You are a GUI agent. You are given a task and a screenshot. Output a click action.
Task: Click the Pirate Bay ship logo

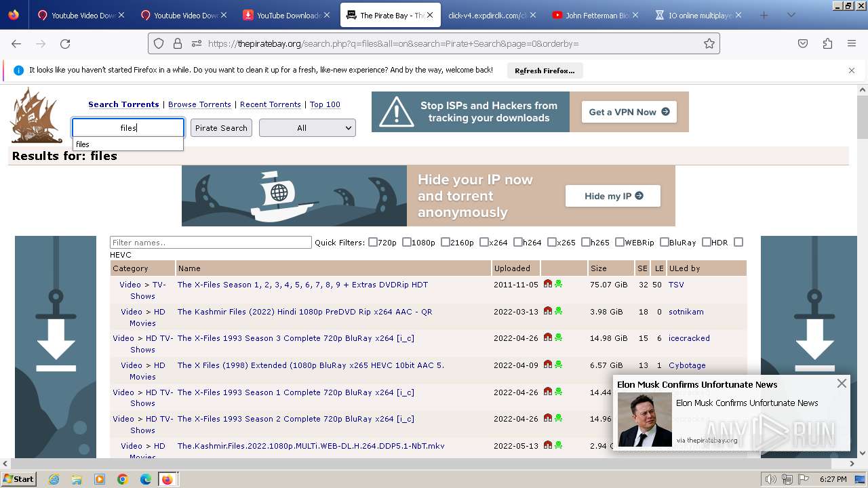(37, 115)
